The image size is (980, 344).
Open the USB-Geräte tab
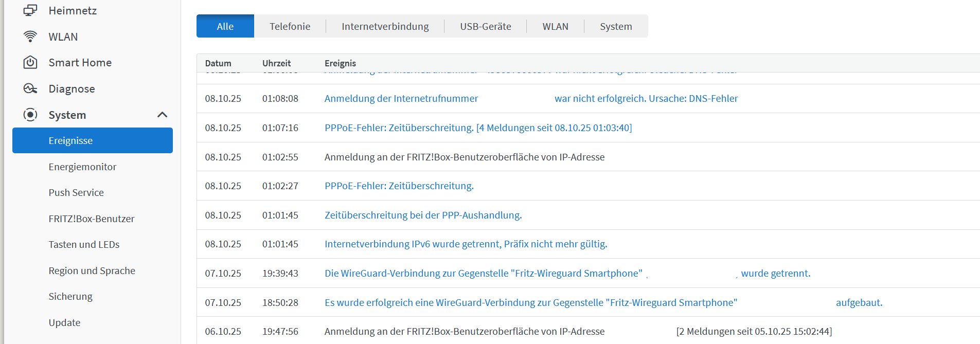coord(485,26)
